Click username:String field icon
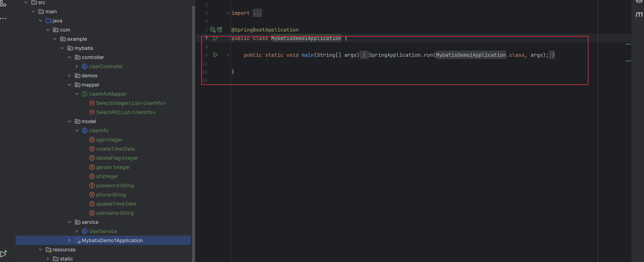The width and height of the screenshot is (644, 262). coord(92,213)
